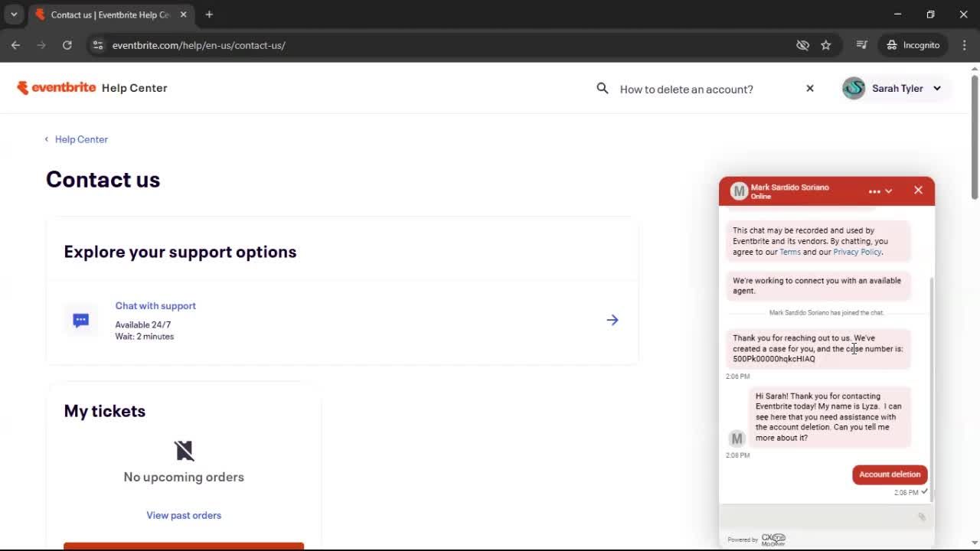The height and width of the screenshot is (551, 980).
Task: Click the page vertical scrollbar
Action: pos(975,138)
